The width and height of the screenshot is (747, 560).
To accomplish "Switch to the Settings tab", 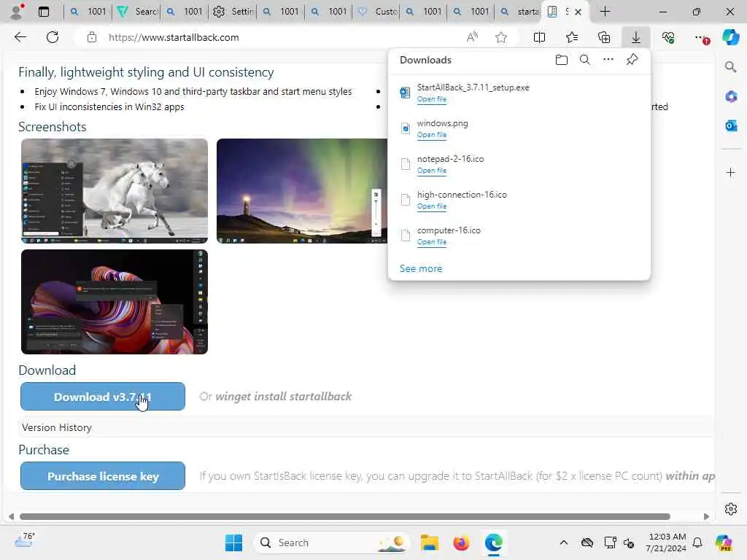I will 233,12.
